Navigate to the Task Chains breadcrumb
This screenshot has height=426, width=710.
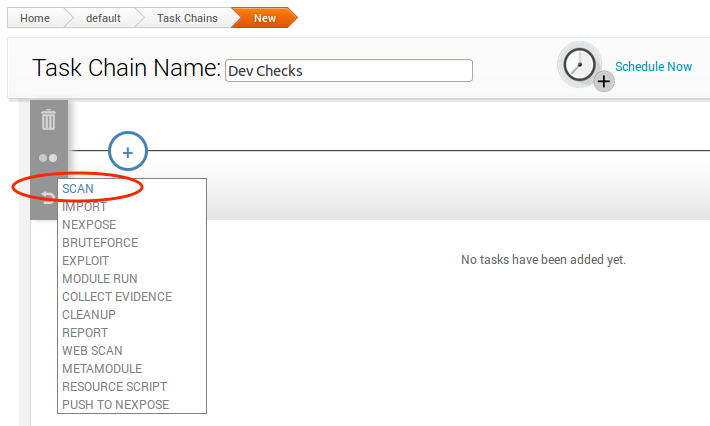click(x=187, y=18)
